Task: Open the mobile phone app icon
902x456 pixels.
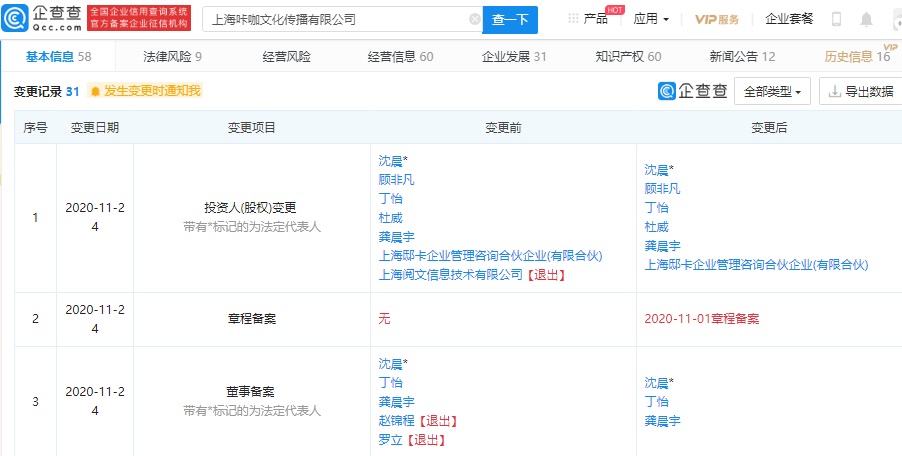Action: [x=837, y=20]
